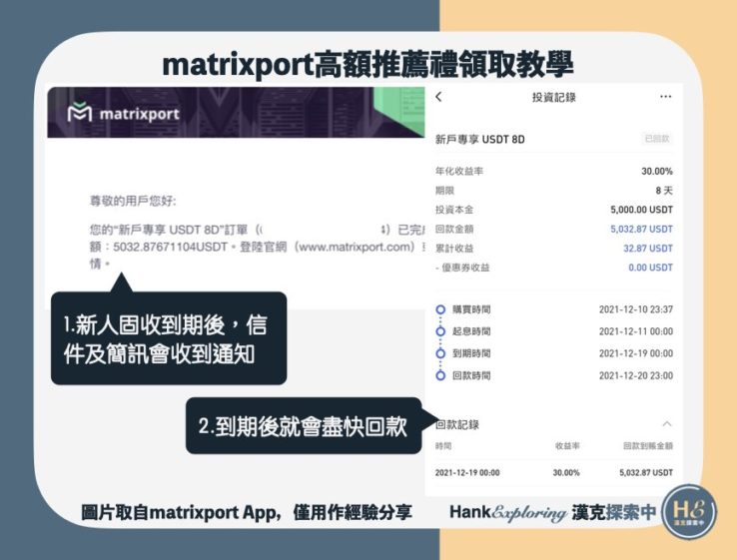The width and height of the screenshot is (737, 560).
Task: Click the 2021-12-19 00:00 record row date
Action: tap(467, 472)
